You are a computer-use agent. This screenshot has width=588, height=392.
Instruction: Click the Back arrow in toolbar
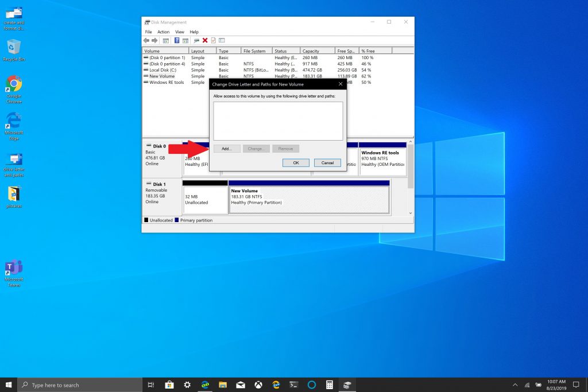[x=146, y=41]
